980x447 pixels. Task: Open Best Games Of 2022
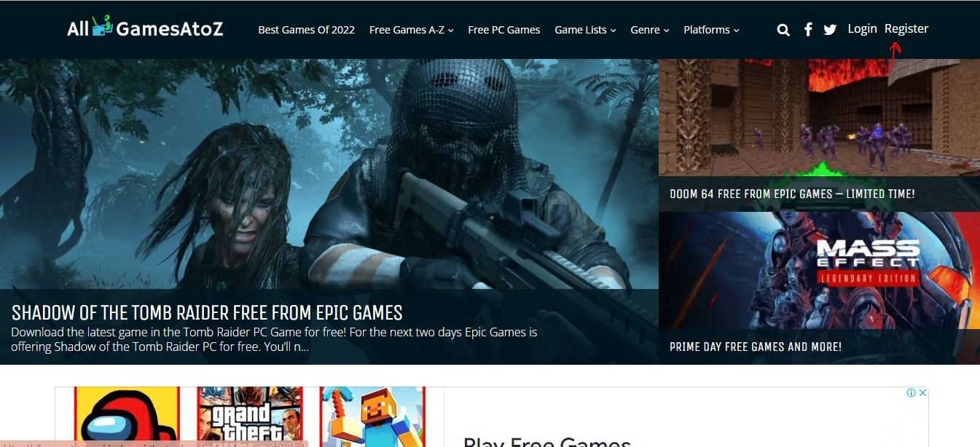307,30
